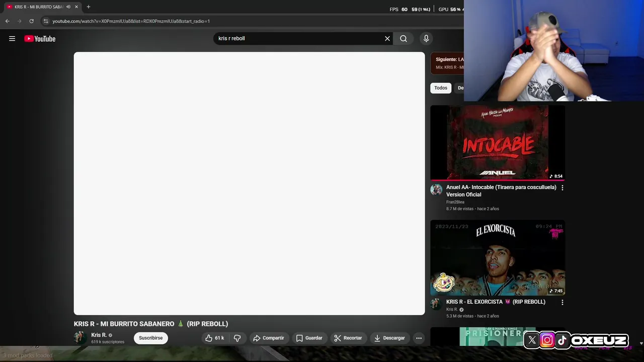Select the Todos filter chip
The image size is (644, 362).
[441, 88]
